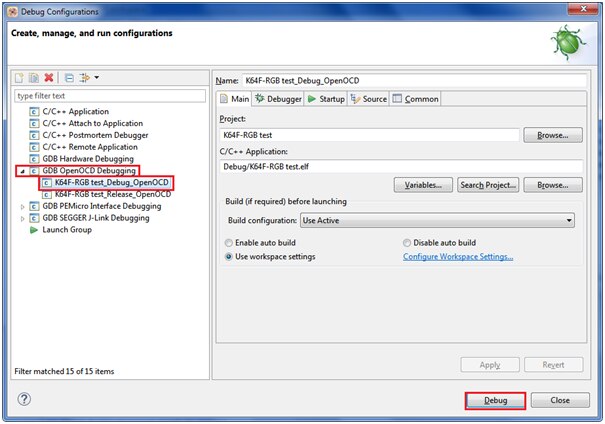
Task: Click icon beside C/C++ Attach to Application
Action: pos(34,123)
